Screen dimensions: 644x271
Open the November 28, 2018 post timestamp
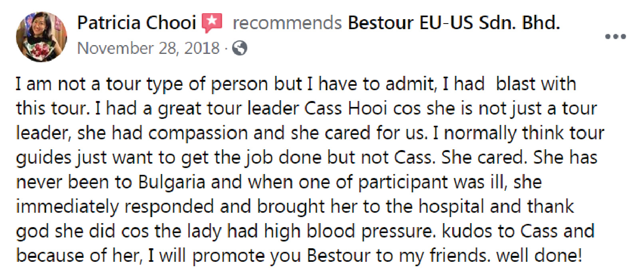tap(148, 48)
